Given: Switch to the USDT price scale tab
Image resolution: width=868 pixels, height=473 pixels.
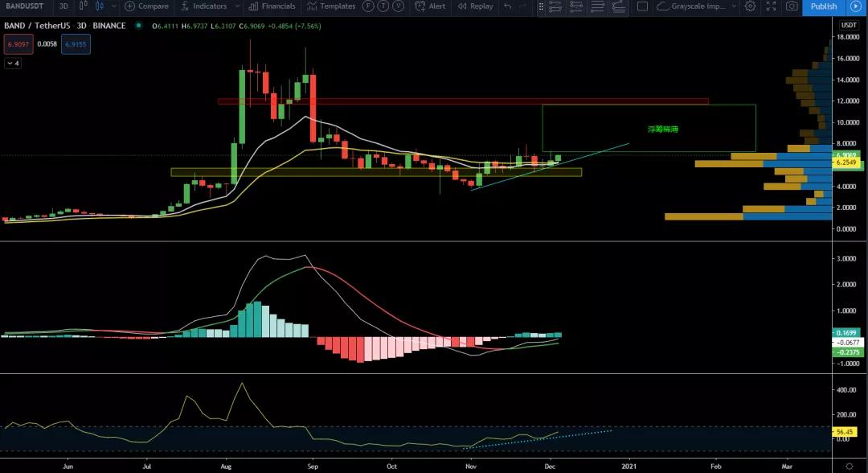Looking at the screenshot, I should [848, 25].
